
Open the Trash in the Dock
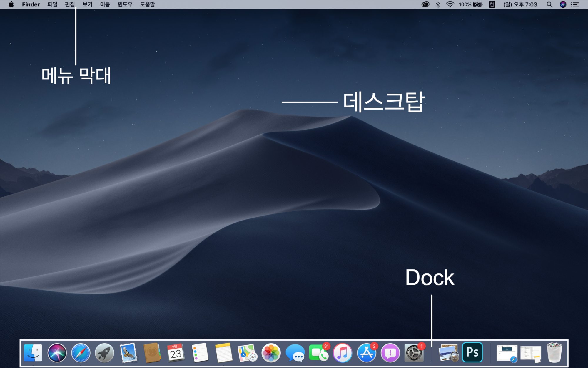[554, 353]
